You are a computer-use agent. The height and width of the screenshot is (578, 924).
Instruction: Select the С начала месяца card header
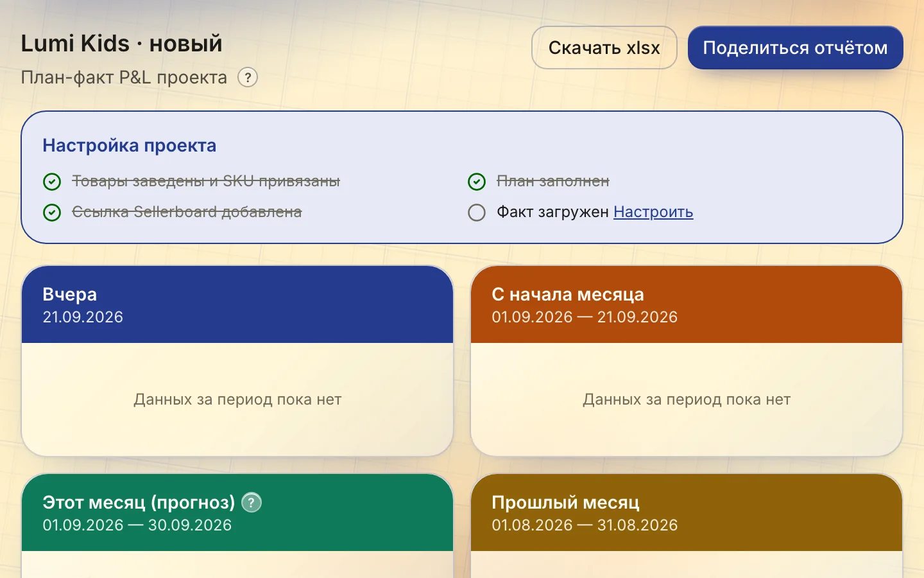pos(687,304)
